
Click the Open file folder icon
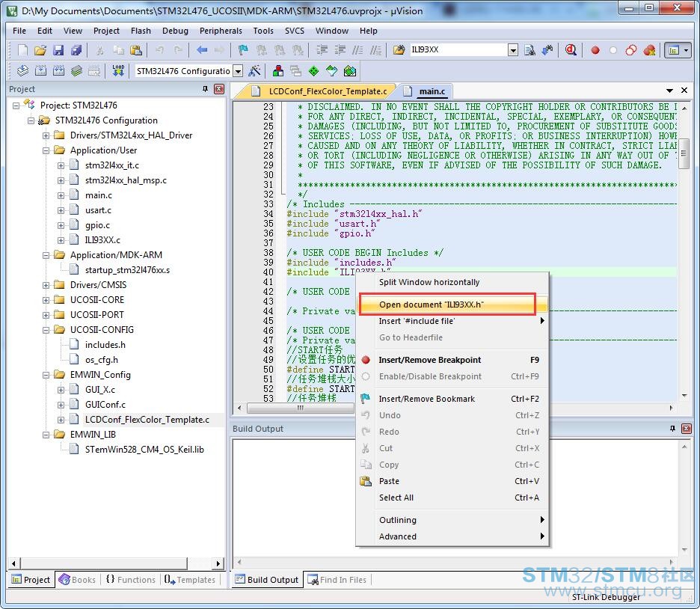pos(40,50)
